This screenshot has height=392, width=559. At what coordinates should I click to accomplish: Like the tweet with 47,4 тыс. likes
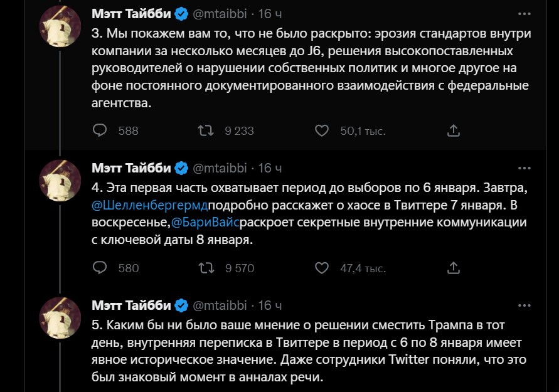coord(321,268)
